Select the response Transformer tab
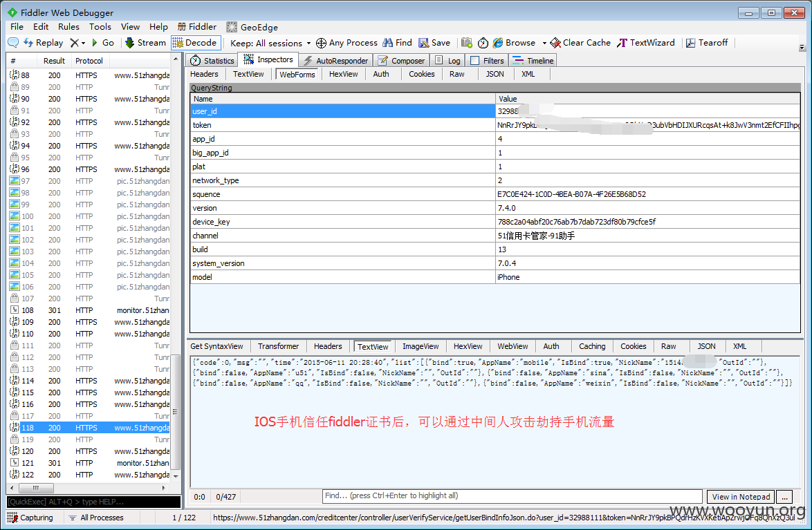The image size is (812, 530). [x=278, y=346]
